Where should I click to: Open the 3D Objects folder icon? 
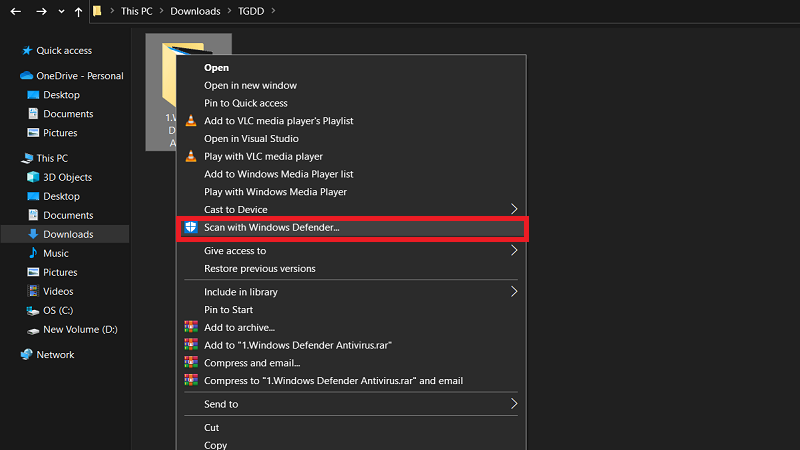[33, 177]
